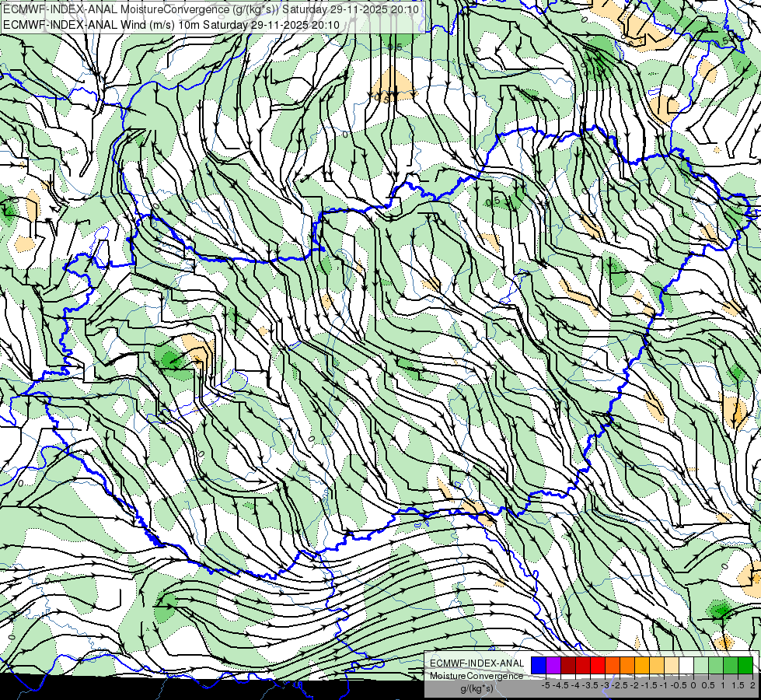Select the pale peach swatch left of -0.5
This screenshot has height=700, width=761.
(672, 665)
